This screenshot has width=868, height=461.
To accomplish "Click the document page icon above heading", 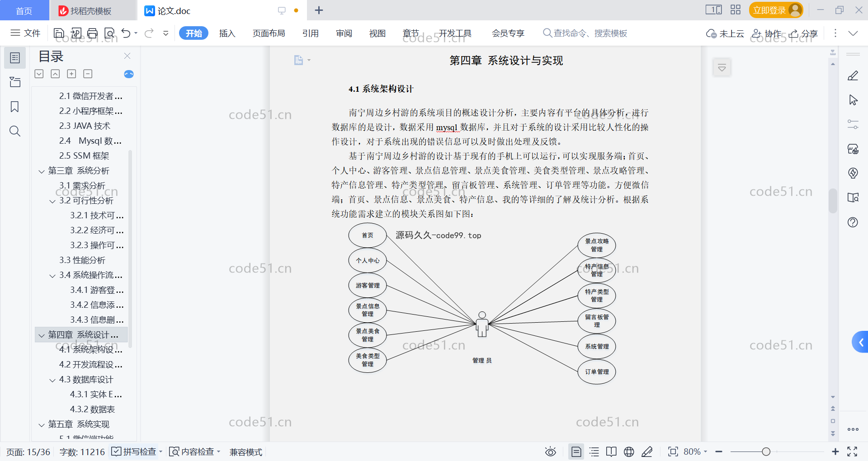I will [298, 60].
